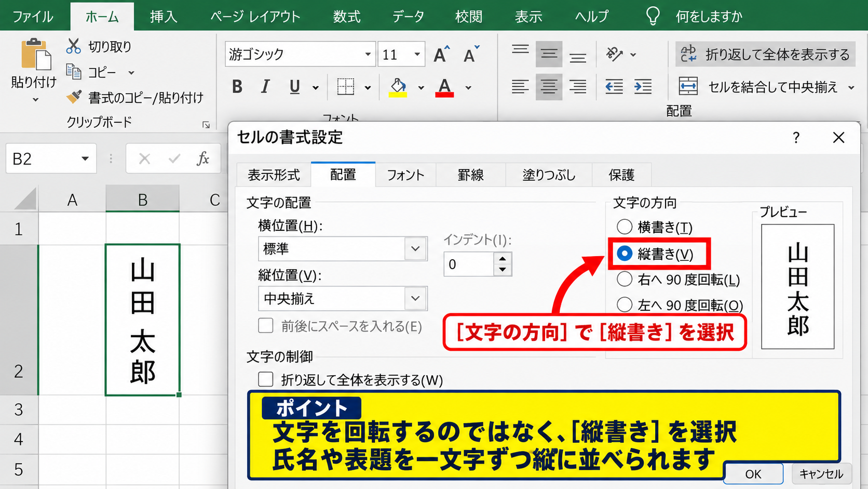This screenshot has width=868, height=489.
Task: Align text left in ribbon
Action: (520, 87)
